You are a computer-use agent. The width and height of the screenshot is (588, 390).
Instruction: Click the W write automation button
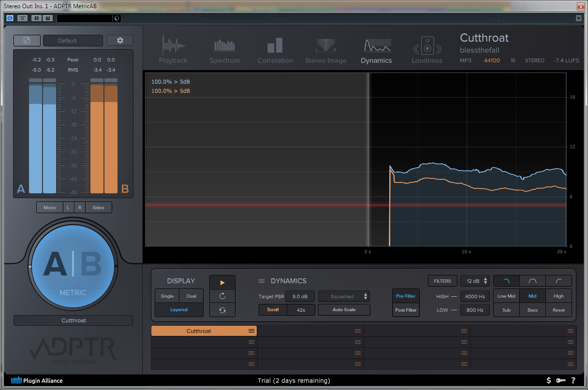(x=47, y=18)
